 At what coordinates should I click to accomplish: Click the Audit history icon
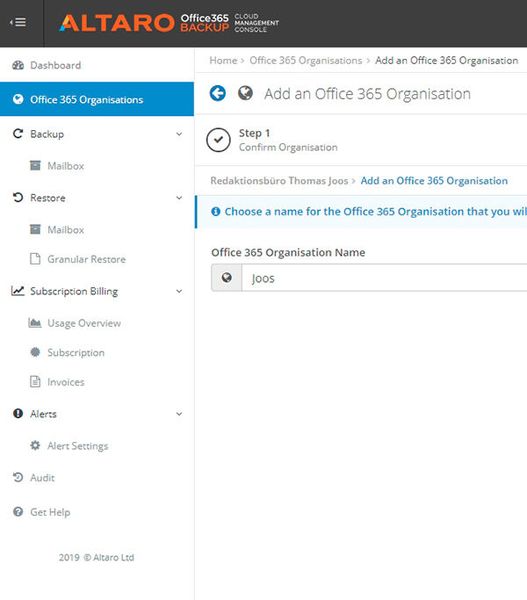(18, 477)
